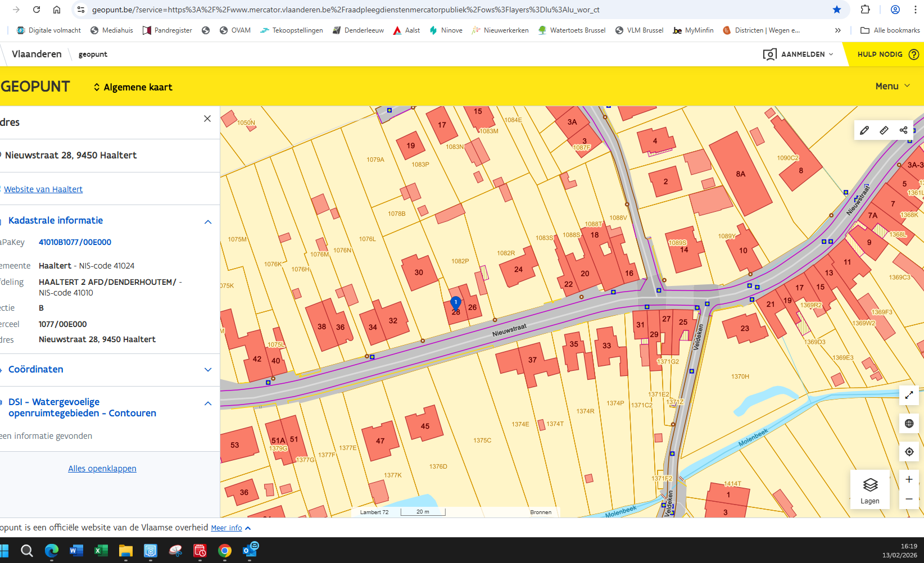Click the share map icon
Viewport: 924px width, 563px height.
click(903, 130)
